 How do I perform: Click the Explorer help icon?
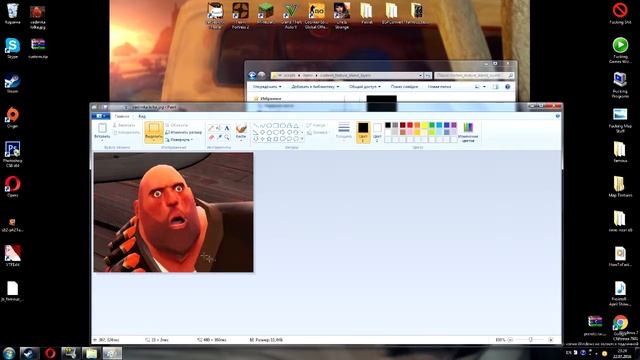point(507,87)
